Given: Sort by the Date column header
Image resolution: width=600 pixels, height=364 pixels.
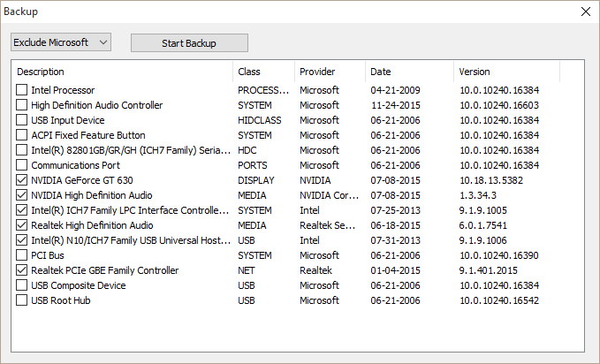Looking at the screenshot, I should [409, 72].
